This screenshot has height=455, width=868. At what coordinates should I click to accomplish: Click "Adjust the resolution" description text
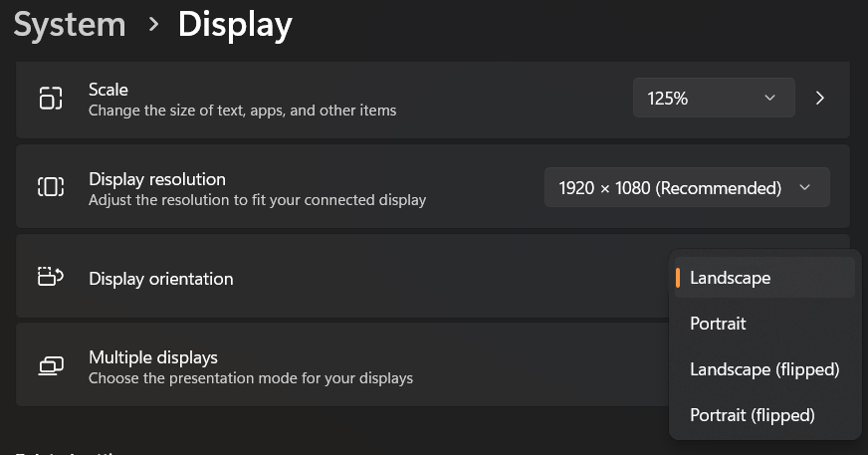click(257, 200)
